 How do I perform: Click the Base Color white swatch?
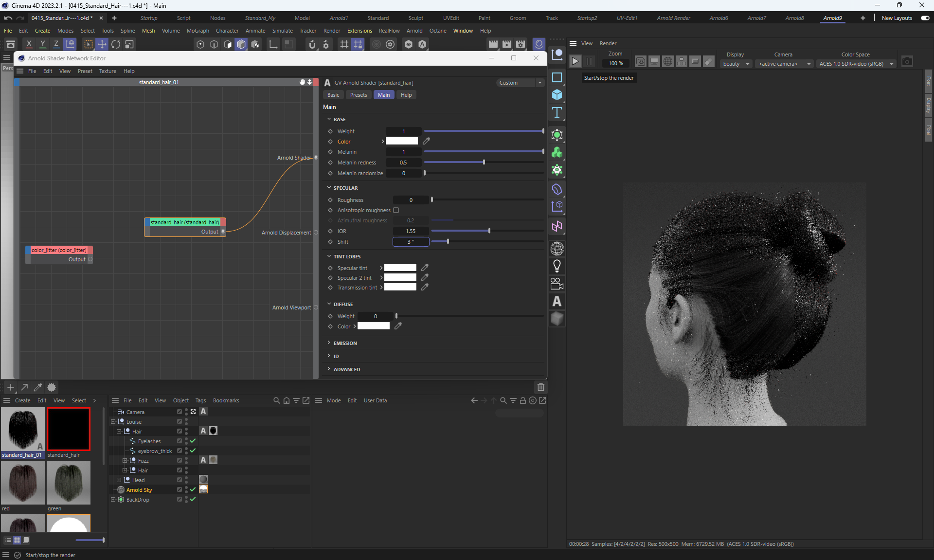tap(401, 141)
